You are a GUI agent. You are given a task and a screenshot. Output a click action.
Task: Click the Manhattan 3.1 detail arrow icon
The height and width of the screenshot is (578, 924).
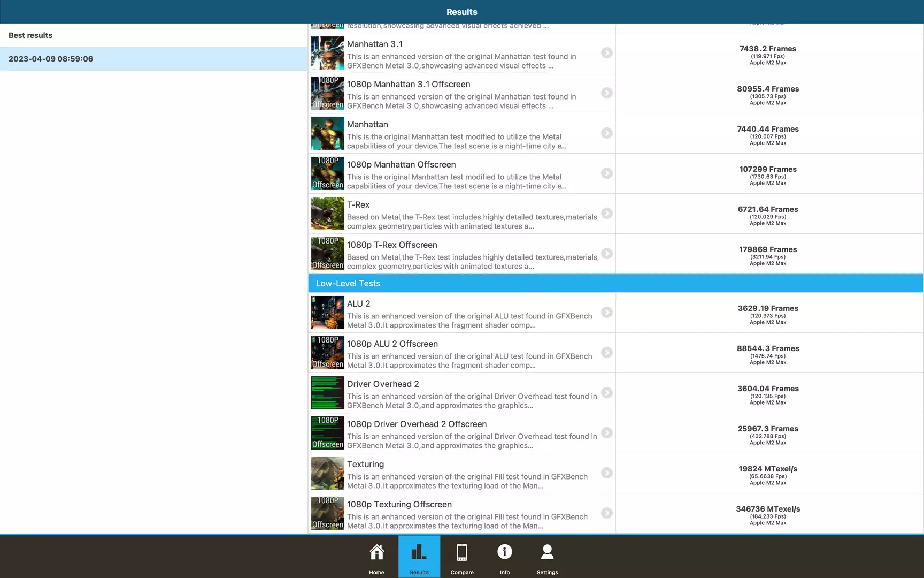click(606, 53)
